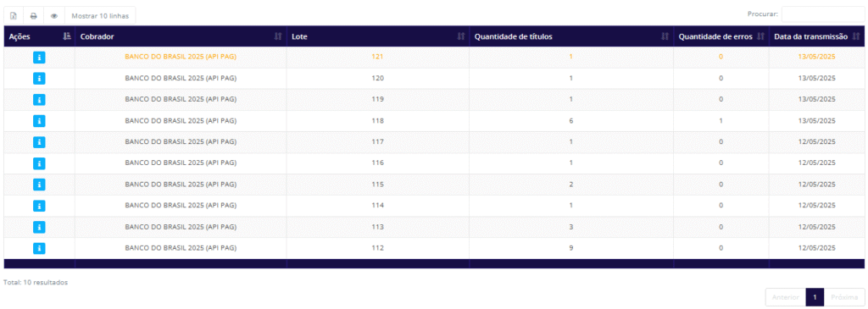Sort by Lote column header
868x309 pixels.
point(377,36)
